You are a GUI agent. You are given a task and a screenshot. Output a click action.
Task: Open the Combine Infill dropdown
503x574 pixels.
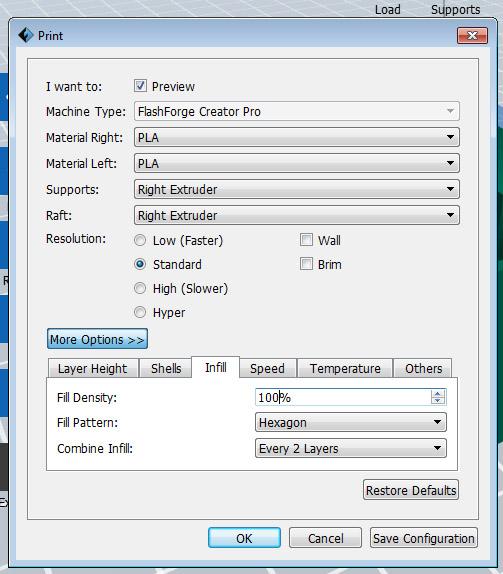[351, 448]
